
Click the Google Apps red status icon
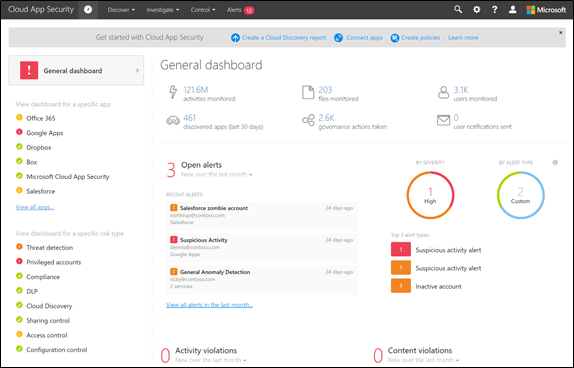pos(19,132)
